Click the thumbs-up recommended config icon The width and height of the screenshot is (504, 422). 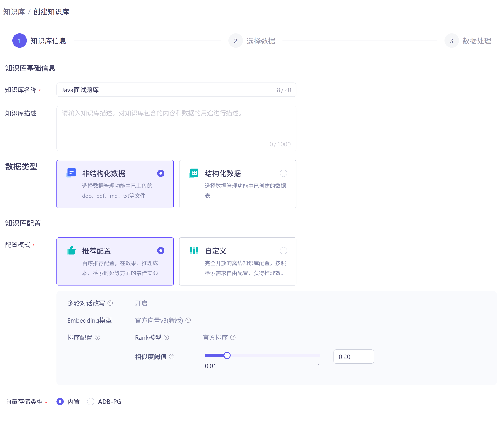coord(71,251)
